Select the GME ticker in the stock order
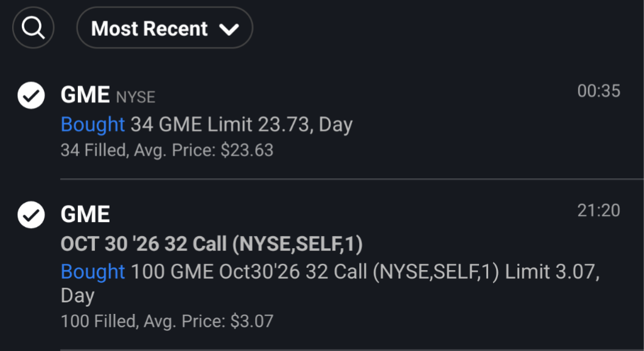Viewport: 644px width, 351px height. pos(85,95)
